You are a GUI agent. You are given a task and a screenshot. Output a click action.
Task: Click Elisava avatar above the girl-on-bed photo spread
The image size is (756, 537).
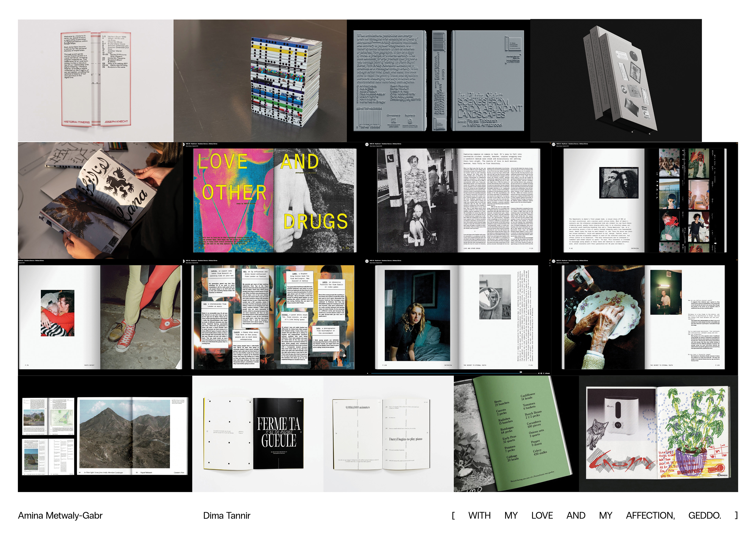[x=367, y=261]
